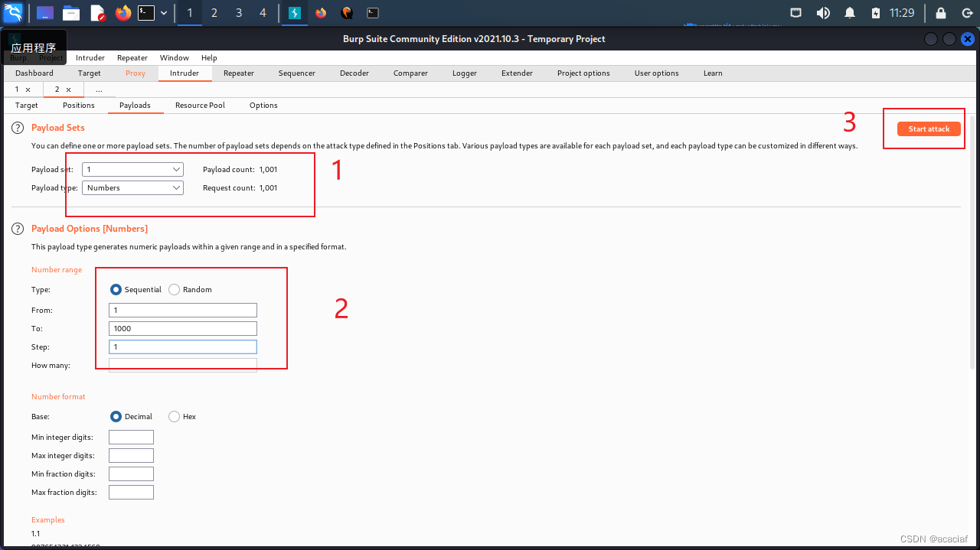Screen dimensions: 980x550
Task: Open the Help menu
Action: [209, 57]
